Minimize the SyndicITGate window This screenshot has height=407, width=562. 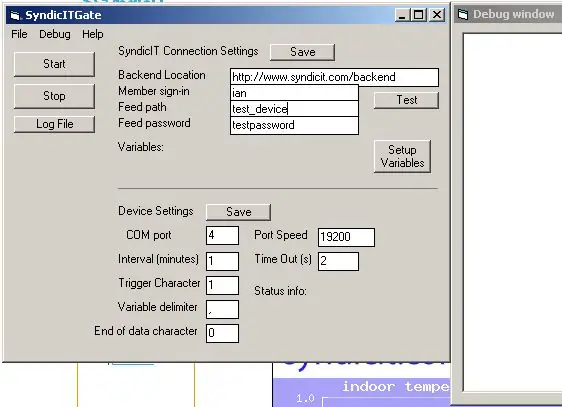pyautogui.click(x=402, y=15)
